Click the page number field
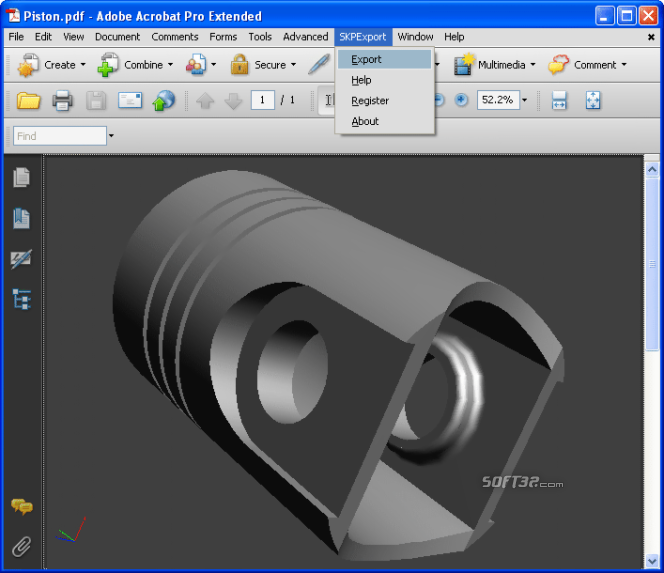The width and height of the screenshot is (664, 573). click(x=263, y=100)
